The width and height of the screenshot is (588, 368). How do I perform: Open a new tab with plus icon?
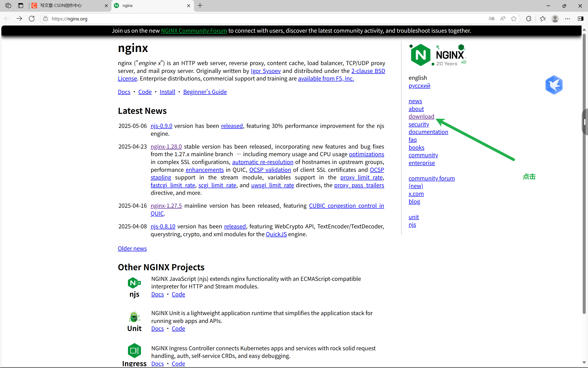(200, 5)
